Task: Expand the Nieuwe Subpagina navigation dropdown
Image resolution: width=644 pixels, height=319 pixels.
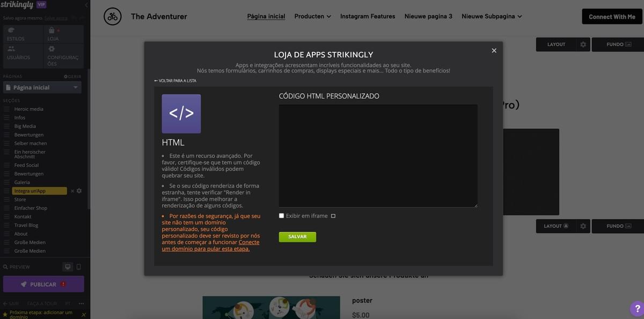Action: [x=492, y=16]
